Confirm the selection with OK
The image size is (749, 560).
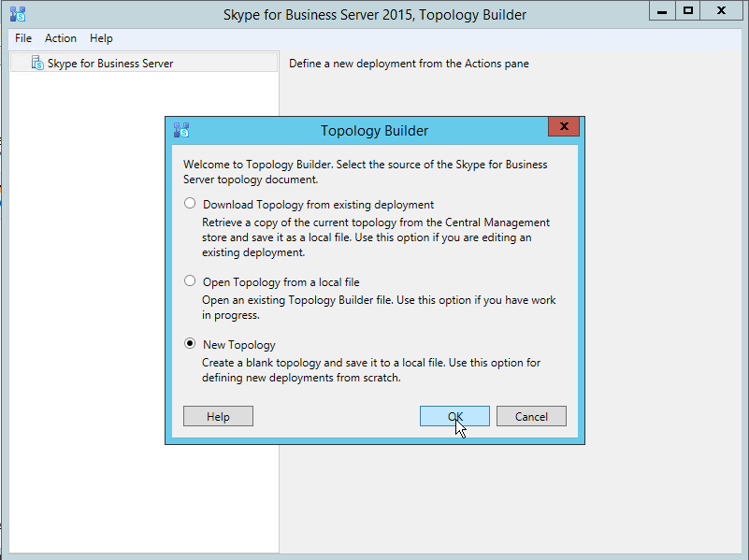coord(454,417)
